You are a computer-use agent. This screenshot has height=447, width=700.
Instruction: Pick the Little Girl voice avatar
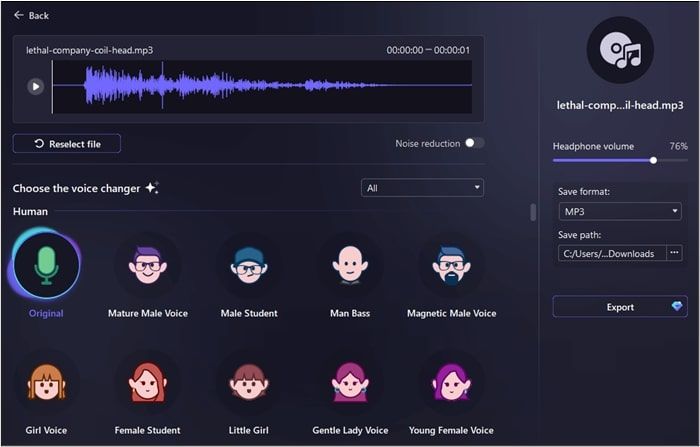tap(249, 382)
